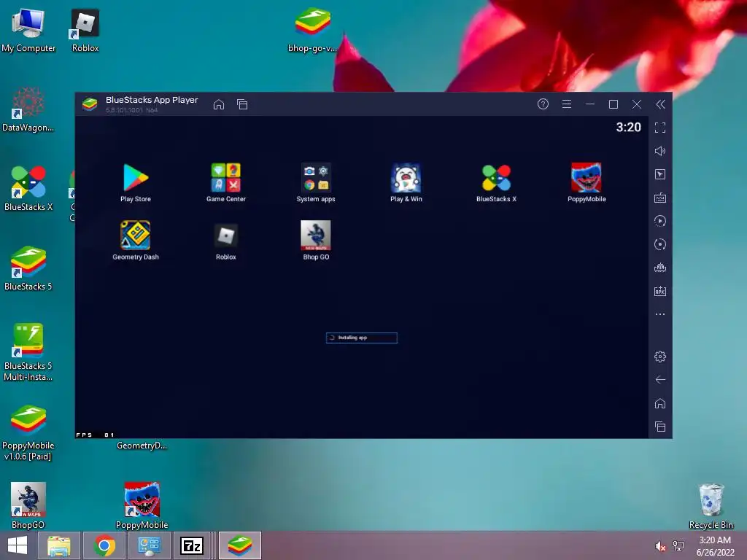747x560 pixels.
Task: Click the BlueStacks taskbar button
Action: pos(239,545)
